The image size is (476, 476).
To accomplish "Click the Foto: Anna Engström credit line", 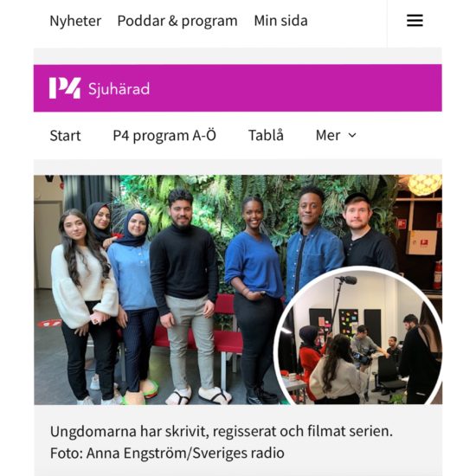I will point(167,453).
